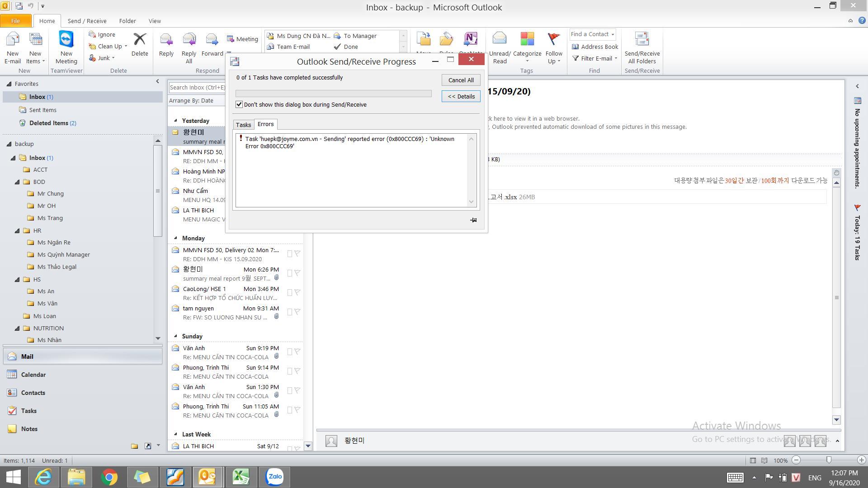The width and height of the screenshot is (868, 488).
Task: Collapse the Favorites group
Action: tap(9, 84)
